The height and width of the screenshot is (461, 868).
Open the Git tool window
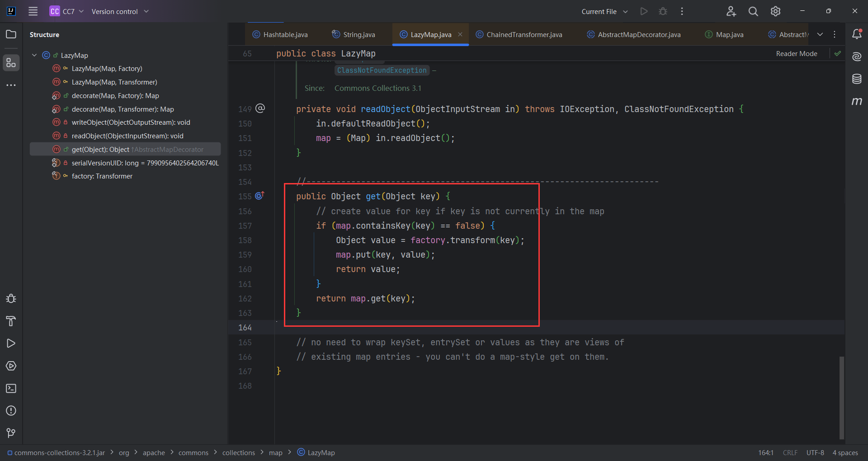tap(11, 433)
